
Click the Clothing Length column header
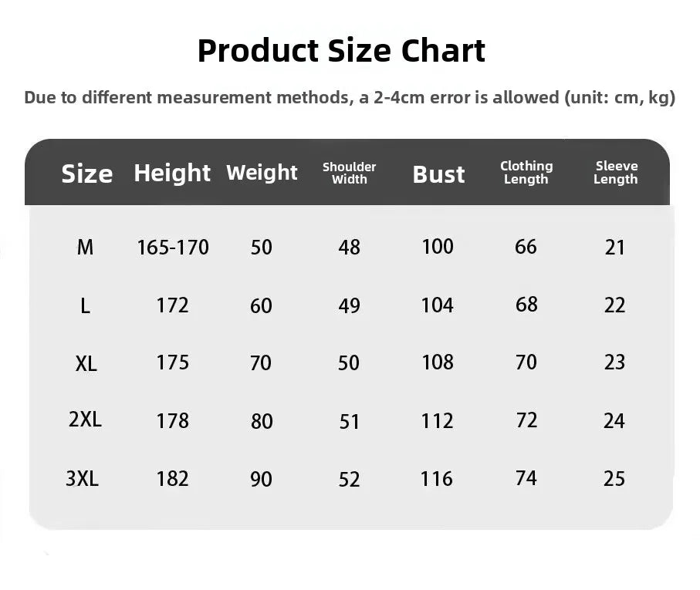click(526, 172)
